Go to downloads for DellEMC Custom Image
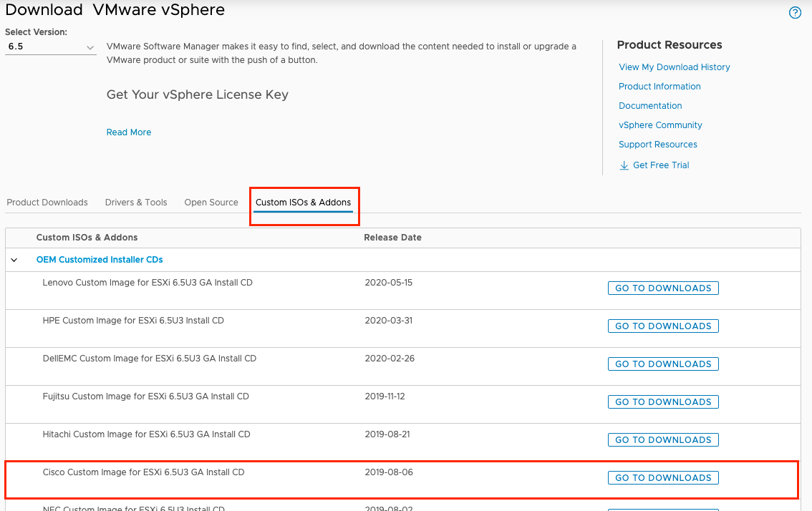The image size is (812, 511). coord(663,364)
